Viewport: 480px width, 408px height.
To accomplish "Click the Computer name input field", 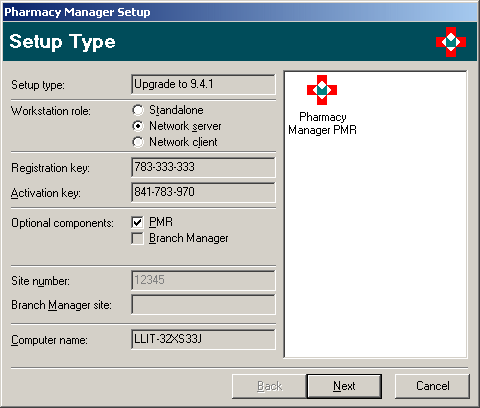I will tap(203, 339).
